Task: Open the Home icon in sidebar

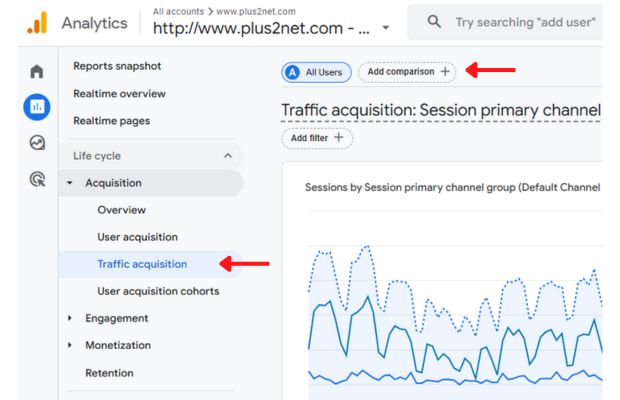Action: (x=37, y=72)
